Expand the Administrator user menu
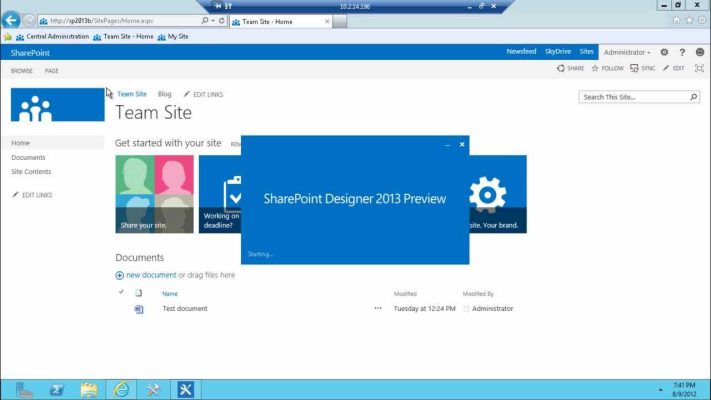Screen dimensions: 711x400 [x=627, y=52]
